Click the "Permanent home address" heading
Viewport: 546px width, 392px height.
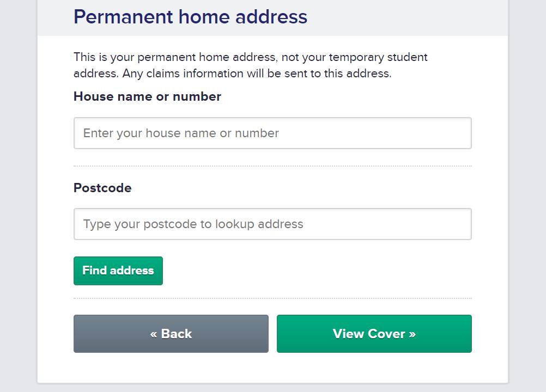coord(190,17)
